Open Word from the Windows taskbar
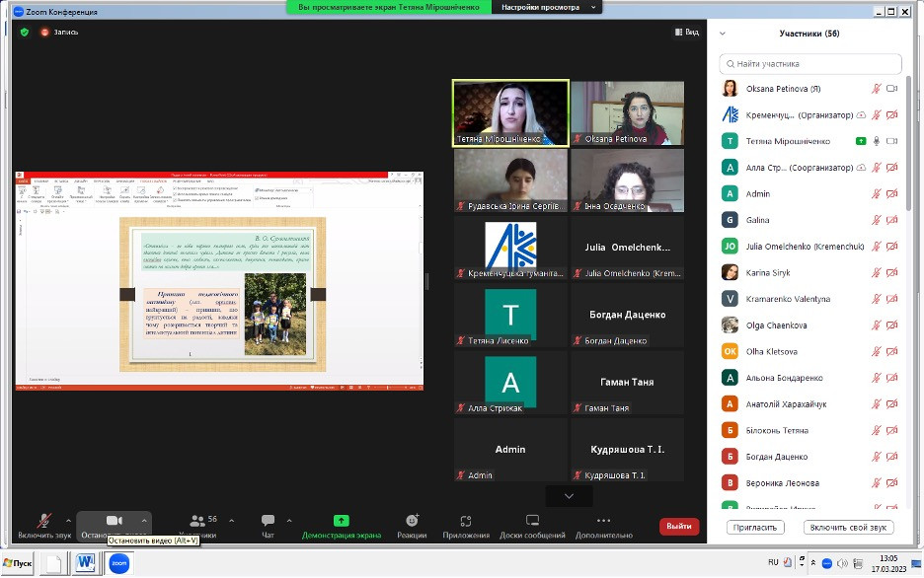The image size is (924, 578). (x=86, y=563)
